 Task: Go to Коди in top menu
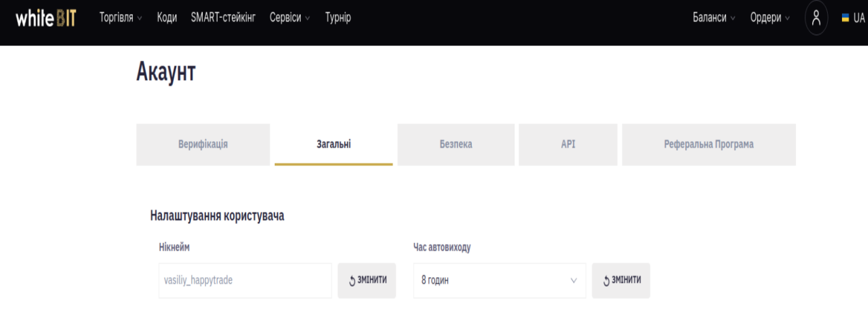point(167,18)
